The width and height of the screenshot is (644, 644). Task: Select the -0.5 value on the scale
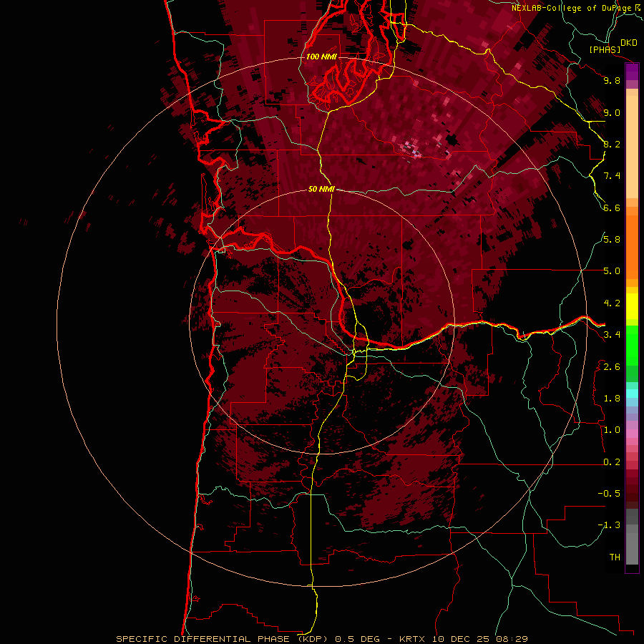coord(609,494)
